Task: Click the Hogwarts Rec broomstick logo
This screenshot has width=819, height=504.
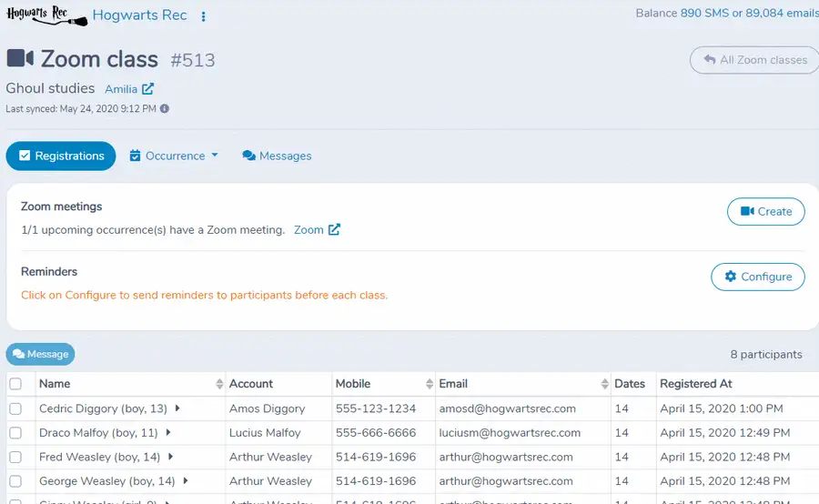Action: 46,15
